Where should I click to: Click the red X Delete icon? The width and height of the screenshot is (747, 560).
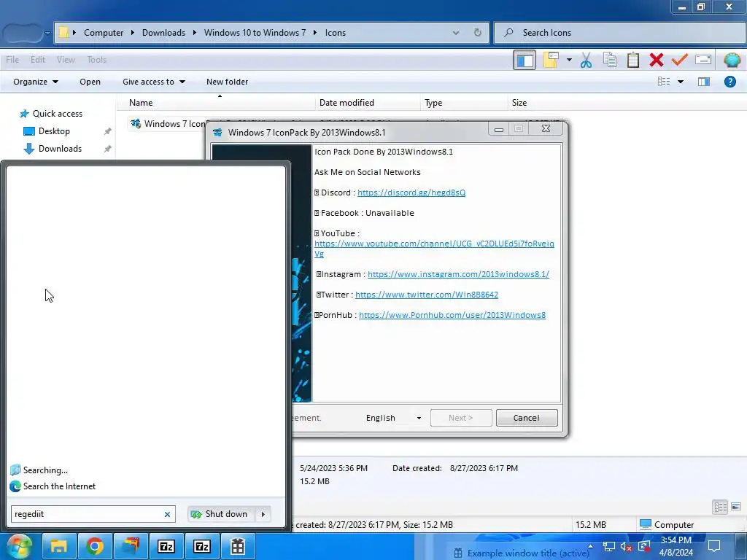tap(657, 60)
